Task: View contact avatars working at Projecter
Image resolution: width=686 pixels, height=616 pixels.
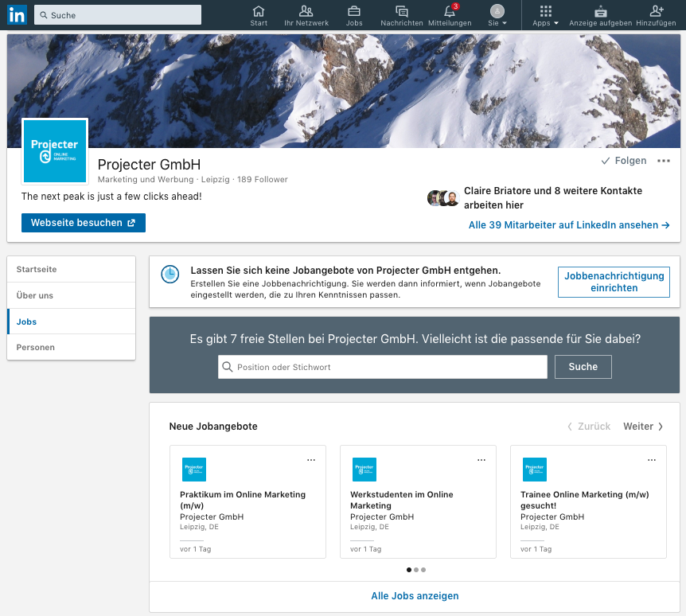Action: point(442,198)
